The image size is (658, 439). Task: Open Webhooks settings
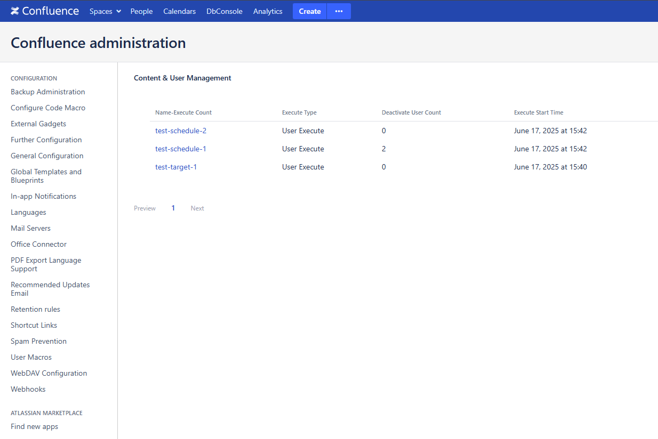28,389
